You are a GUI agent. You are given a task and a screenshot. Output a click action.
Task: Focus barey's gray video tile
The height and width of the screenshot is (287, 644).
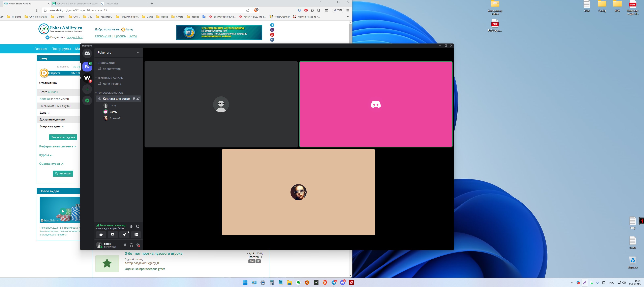(x=221, y=104)
